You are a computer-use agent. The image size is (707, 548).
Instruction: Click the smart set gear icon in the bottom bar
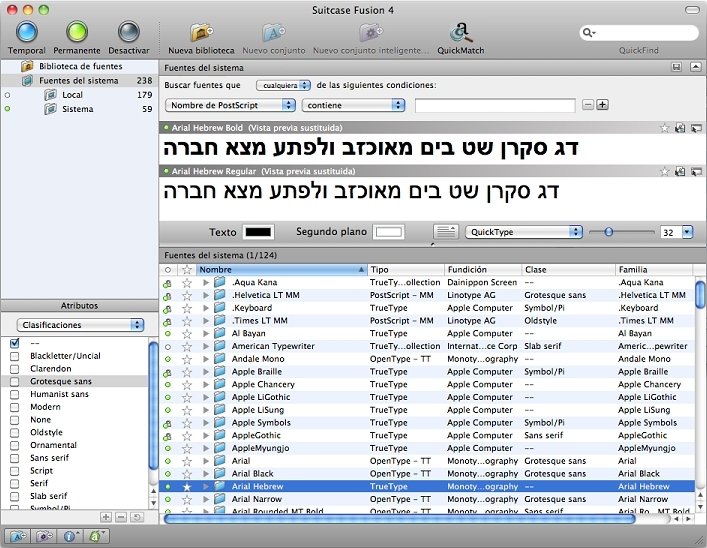pyautogui.click(x=45, y=536)
